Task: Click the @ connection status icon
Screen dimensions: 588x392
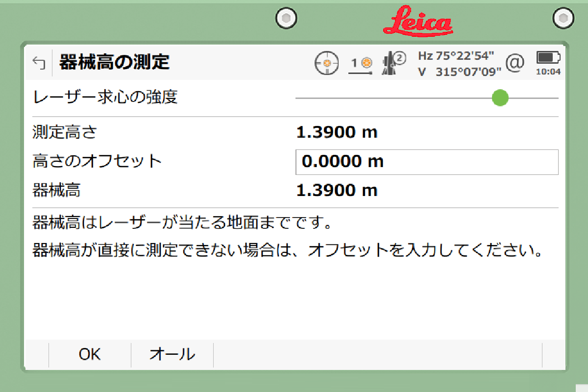Action: (515, 63)
